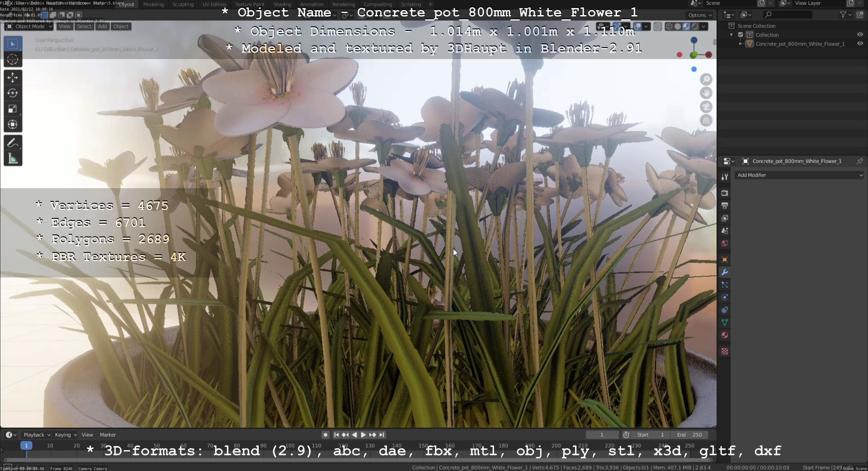Open World properties tab icon
The height and width of the screenshot is (471, 868).
(x=725, y=243)
